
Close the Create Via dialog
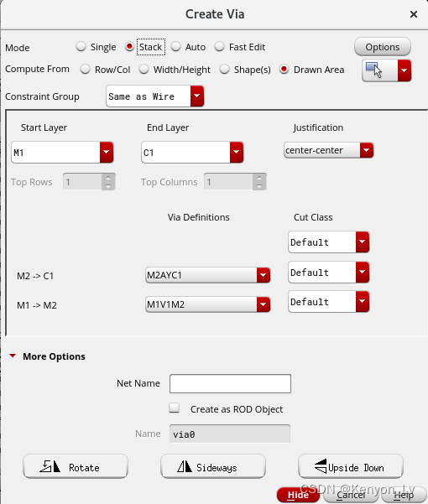pyautogui.click(x=414, y=14)
